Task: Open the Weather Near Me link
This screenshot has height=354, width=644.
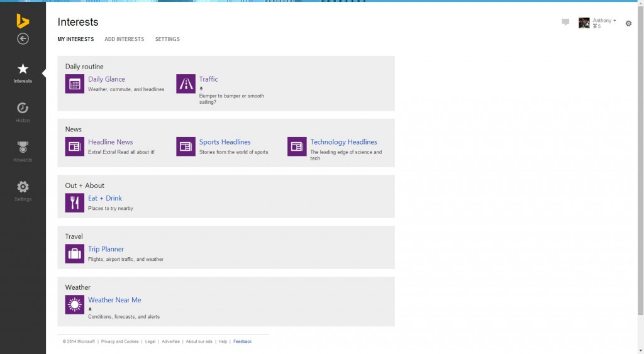Action: (114, 300)
